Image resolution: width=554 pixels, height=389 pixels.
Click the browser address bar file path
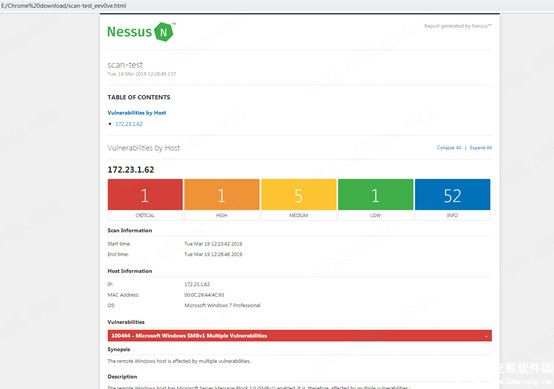pyautogui.click(x=64, y=6)
